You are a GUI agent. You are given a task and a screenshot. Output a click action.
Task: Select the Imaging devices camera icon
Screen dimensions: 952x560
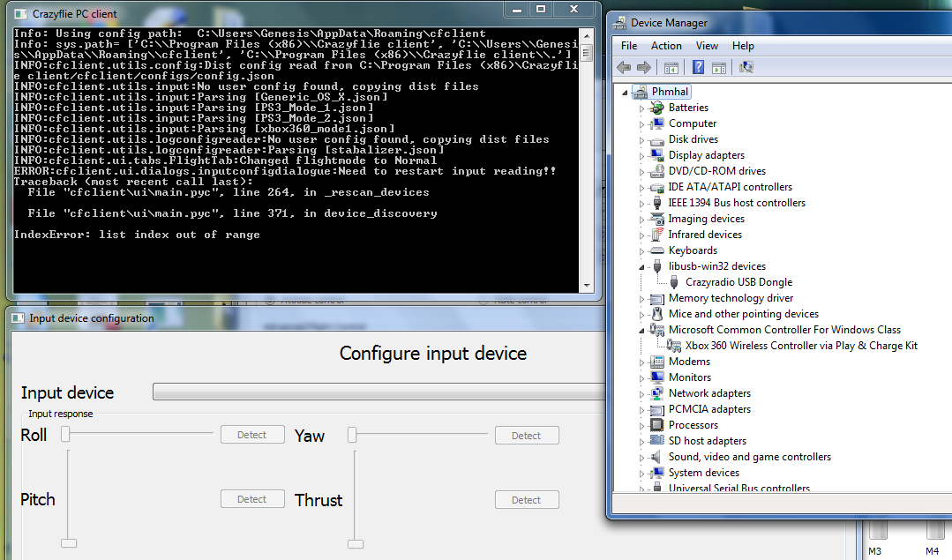pyautogui.click(x=656, y=219)
